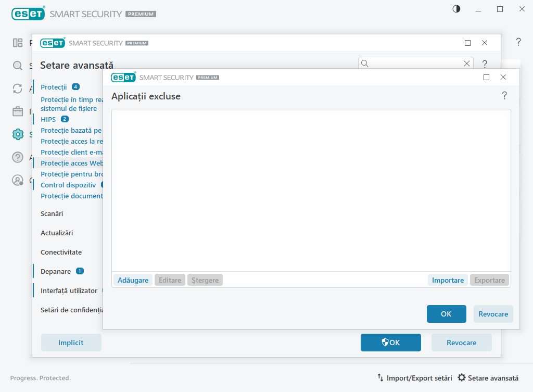Viewport: 533px width, 392px height.
Task: Clear the search field with the X icon
Action: (467, 63)
